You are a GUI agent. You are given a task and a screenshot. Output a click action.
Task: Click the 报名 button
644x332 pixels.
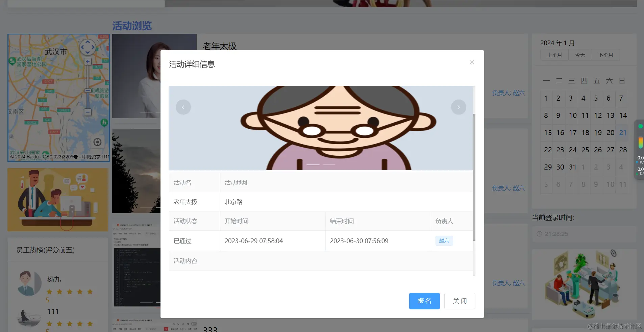(x=424, y=301)
